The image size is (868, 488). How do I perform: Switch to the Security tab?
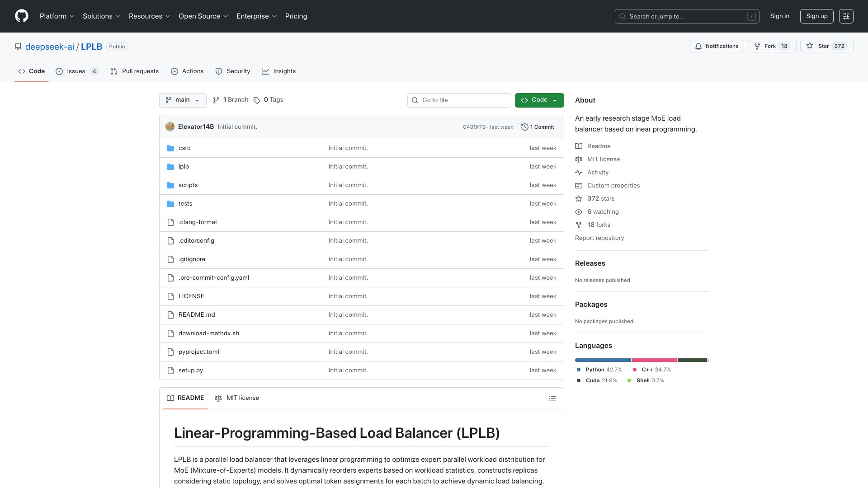tap(233, 71)
